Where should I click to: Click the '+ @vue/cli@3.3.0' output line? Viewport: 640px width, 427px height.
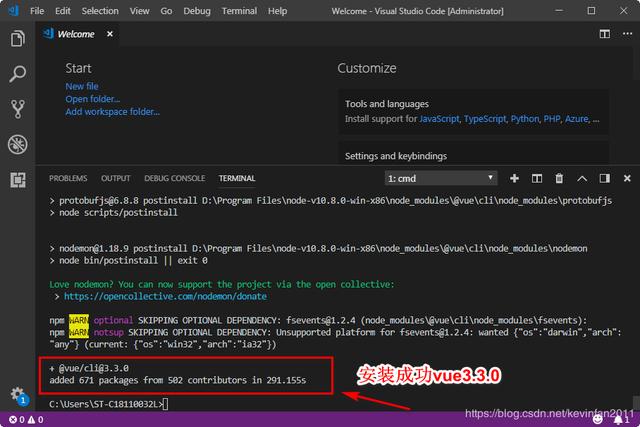point(89,368)
